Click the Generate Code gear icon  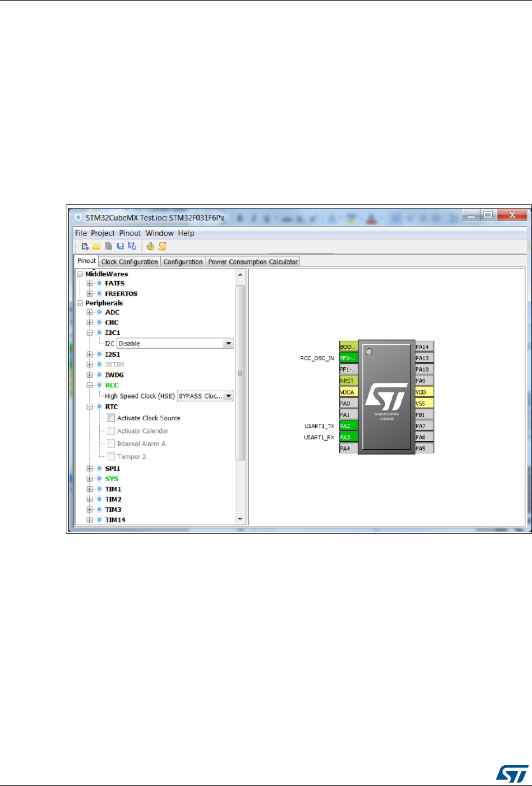click(x=151, y=246)
